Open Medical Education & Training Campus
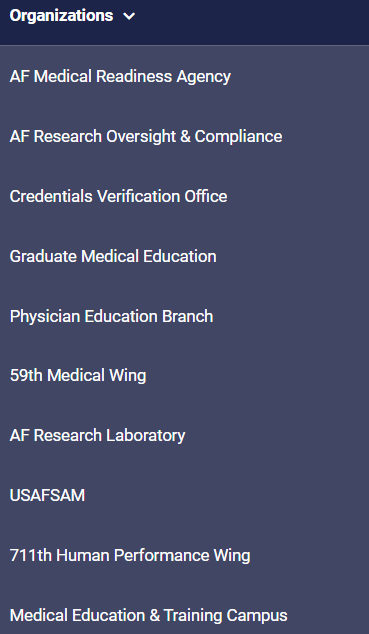This screenshot has width=369, height=634. [x=149, y=615]
